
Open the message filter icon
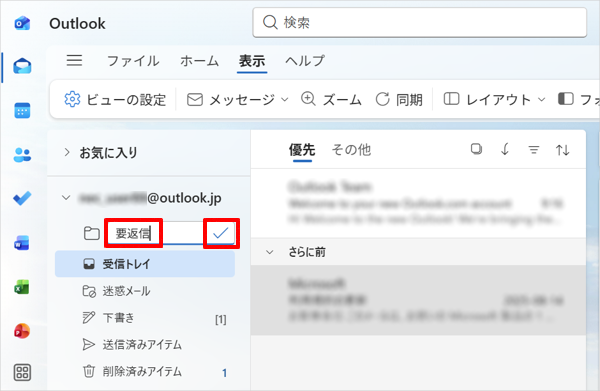tap(534, 150)
